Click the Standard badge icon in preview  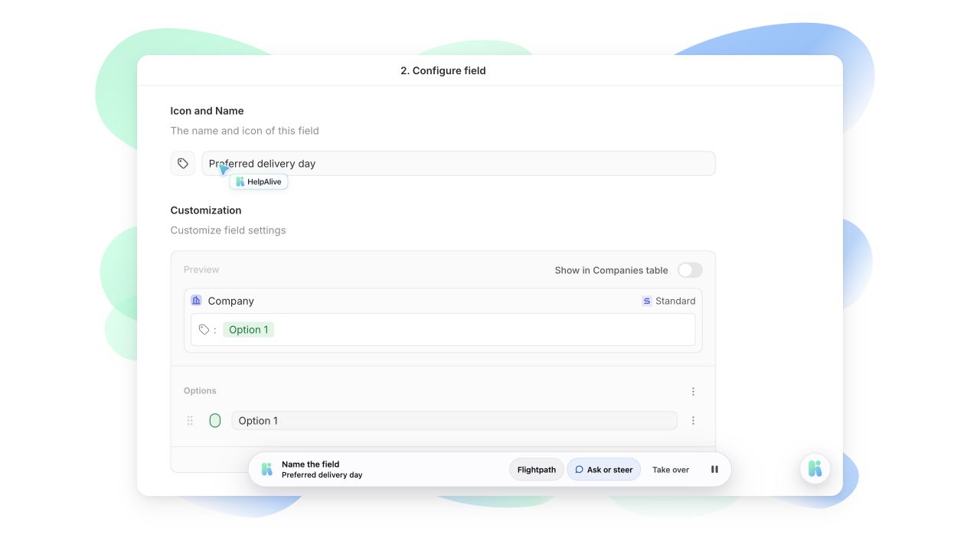click(647, 301)
